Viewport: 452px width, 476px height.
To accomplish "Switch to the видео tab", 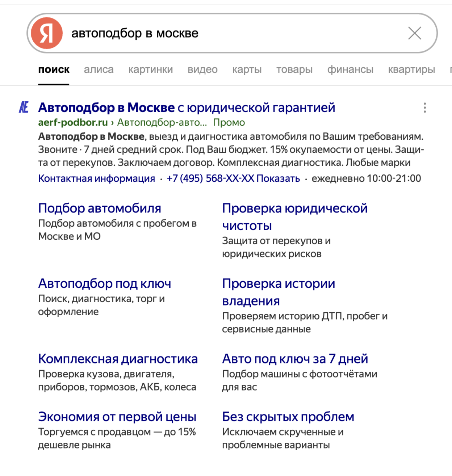I will [202, 69].
